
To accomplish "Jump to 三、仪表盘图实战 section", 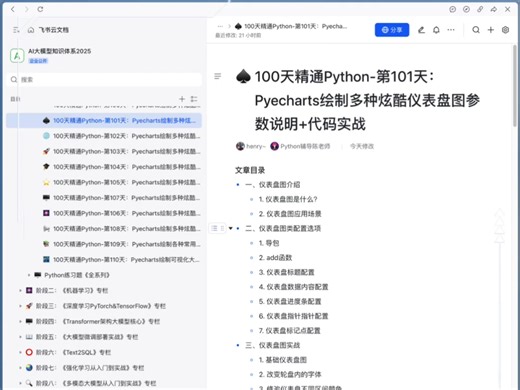I will click(273, 345).
